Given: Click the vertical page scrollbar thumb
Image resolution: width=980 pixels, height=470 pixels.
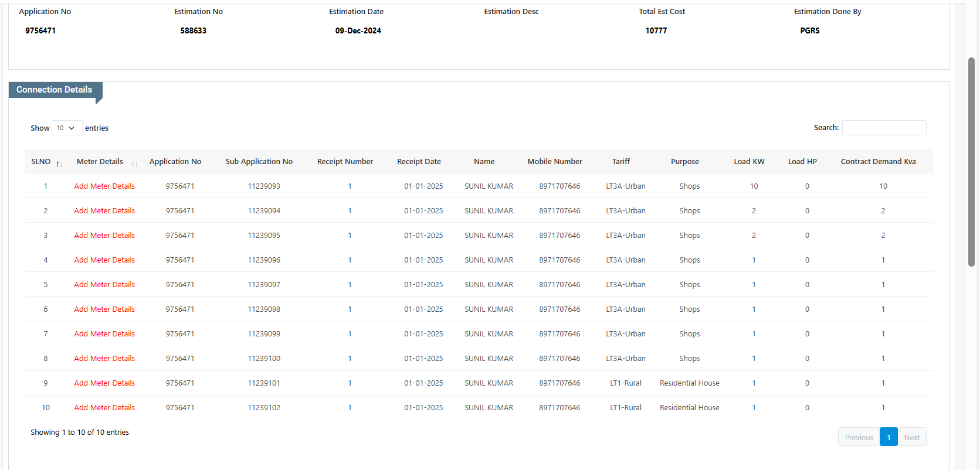Looking at the screenshot, I should coord(971,162).
